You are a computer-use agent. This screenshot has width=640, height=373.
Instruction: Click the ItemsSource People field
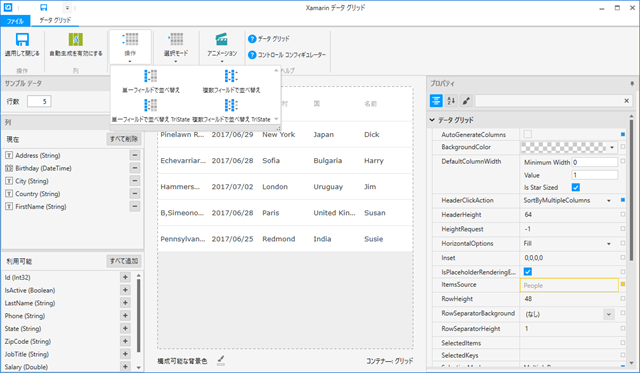(x=569, y=285)
